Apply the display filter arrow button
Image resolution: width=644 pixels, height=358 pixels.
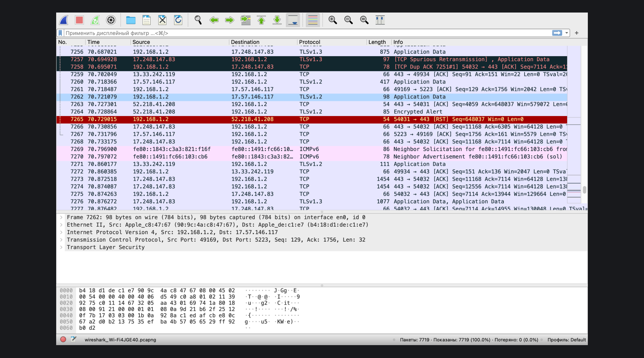click(557, 33)
